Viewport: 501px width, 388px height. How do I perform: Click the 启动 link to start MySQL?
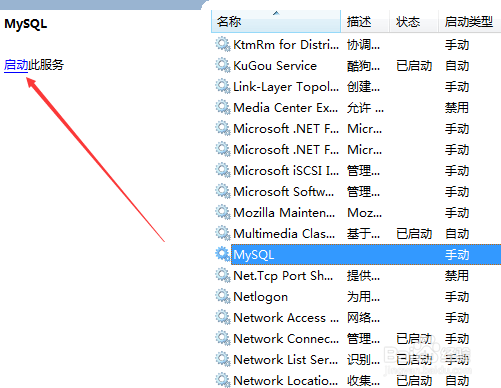pyautogui.click(x=16, y=65)
